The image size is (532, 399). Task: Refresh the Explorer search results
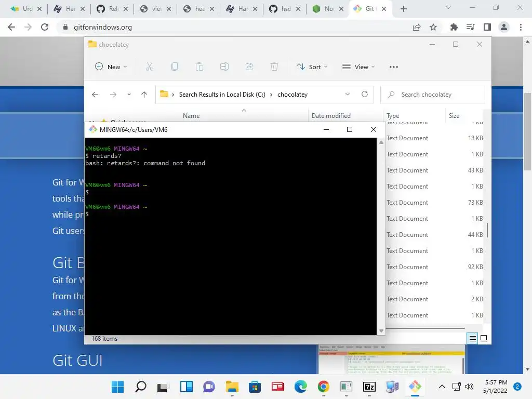pyautogui.click(x=365, y=95)
